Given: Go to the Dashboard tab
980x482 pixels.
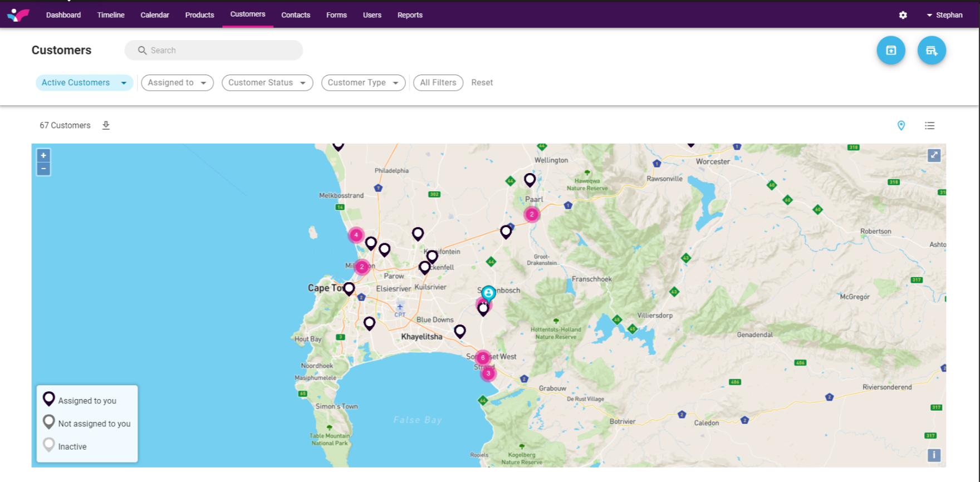Looking at the screenshot, I should coord(63,15).
